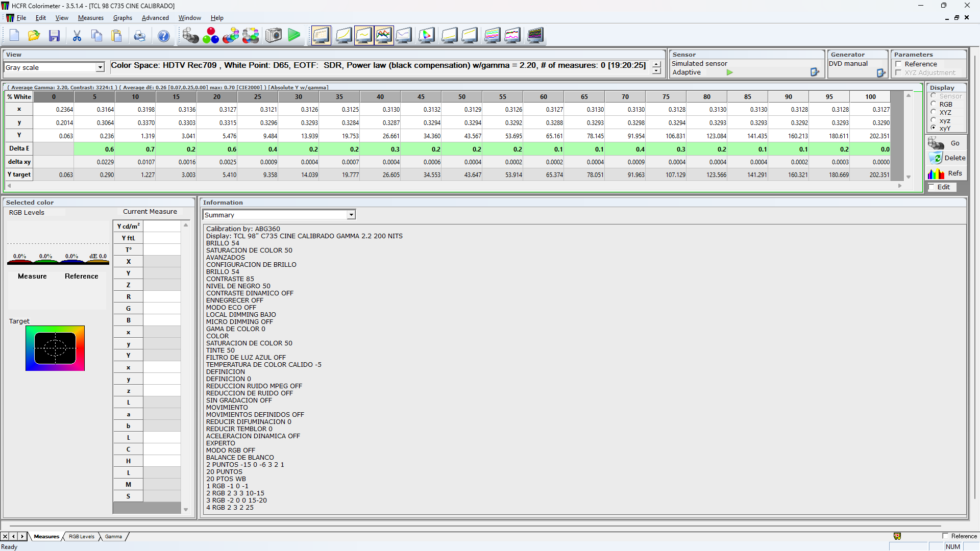Click the Go measure button
This screenshot has width=980, height=551.
coord(946,143)
